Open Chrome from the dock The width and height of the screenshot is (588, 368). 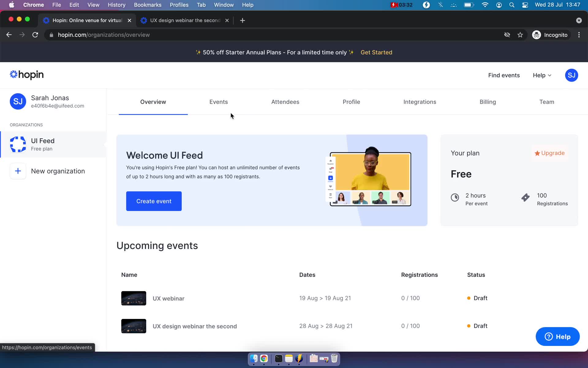click(x=264, y=358)
